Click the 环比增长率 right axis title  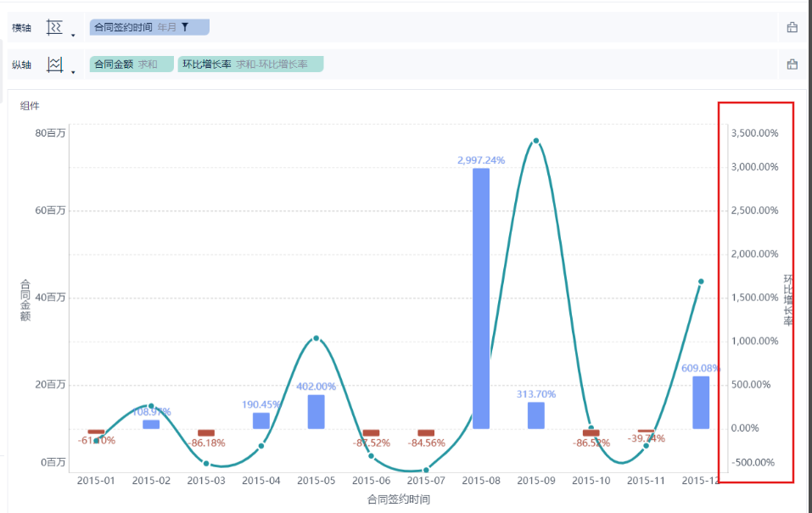click(x=787, y=300)
